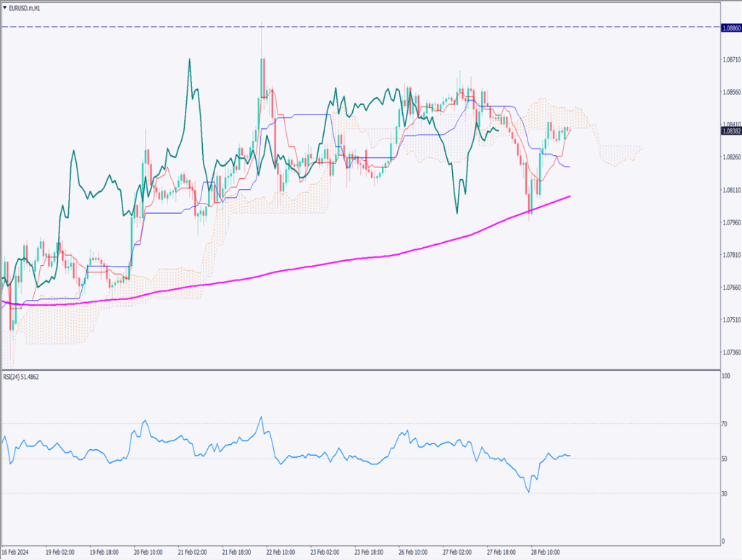Viewport: 742px width, 560px height.
Task: Click the EURUSD.m,H1 chart title
Action: (x=26, y=7)
